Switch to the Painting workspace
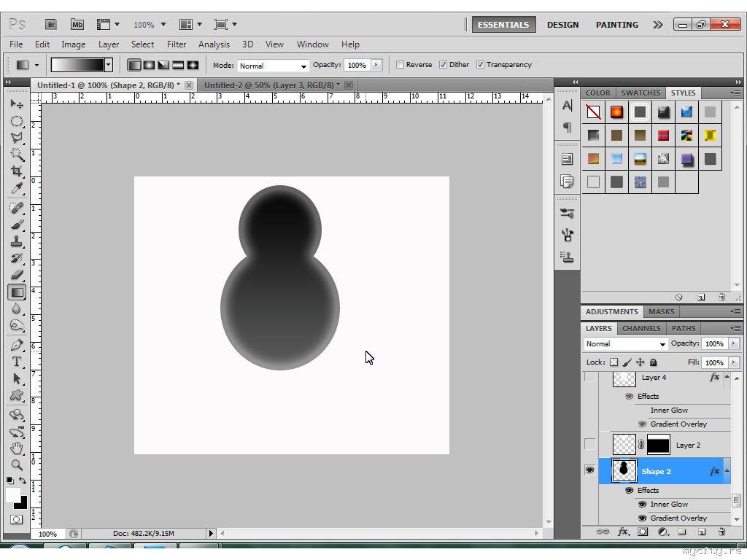Screen dimensions: 747x560 616,24
